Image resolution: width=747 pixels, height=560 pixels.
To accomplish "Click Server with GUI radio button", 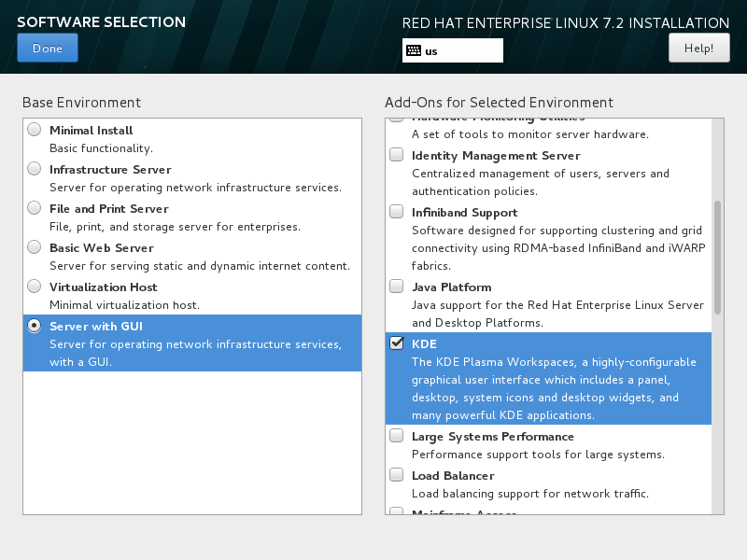I will tap(35, 326).
